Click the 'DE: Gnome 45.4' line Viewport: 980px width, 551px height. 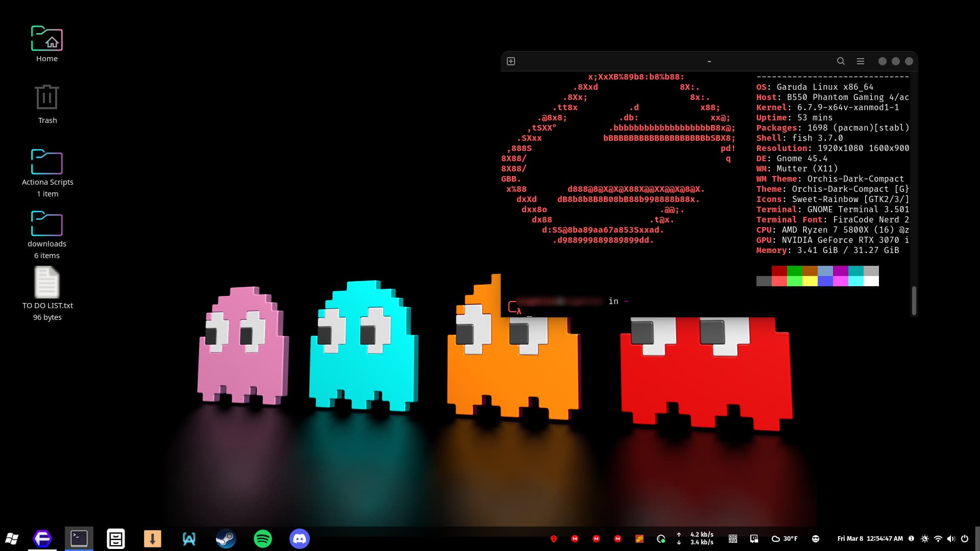click(792, 159)
